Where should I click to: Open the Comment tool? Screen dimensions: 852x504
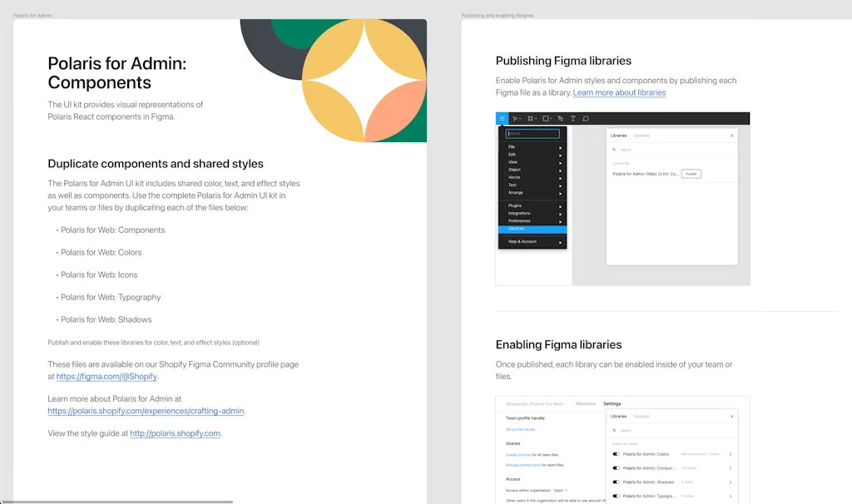point(586,118)
